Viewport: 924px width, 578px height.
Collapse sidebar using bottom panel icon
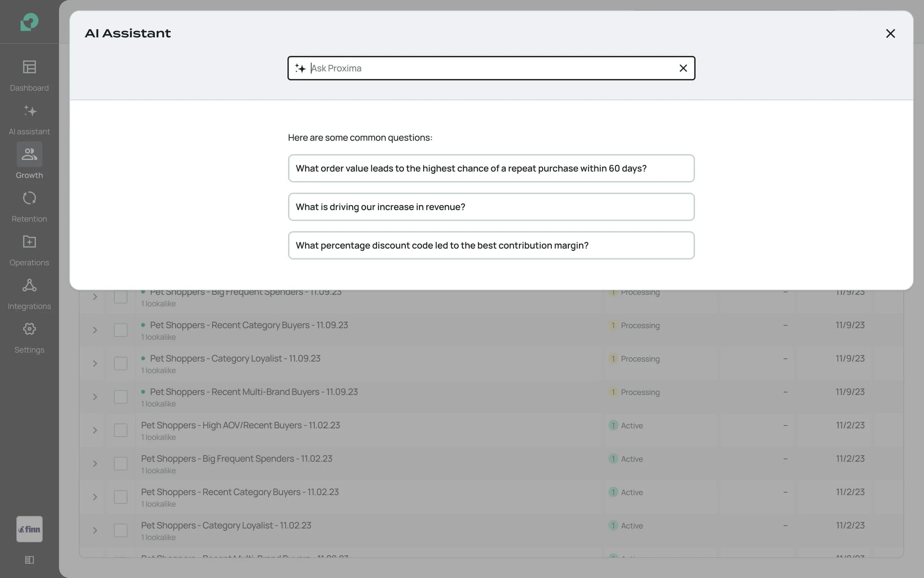point(30,560)
